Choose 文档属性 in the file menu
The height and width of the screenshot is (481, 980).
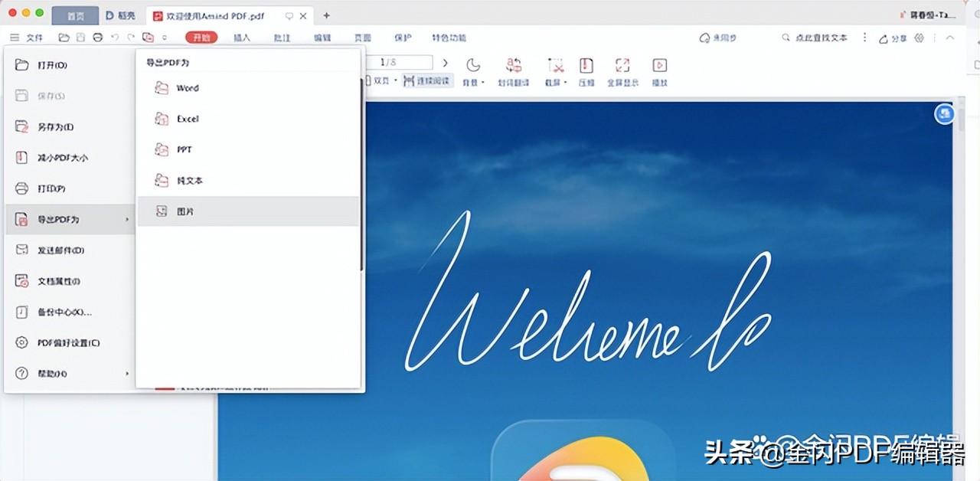click(x=70, y=281)
